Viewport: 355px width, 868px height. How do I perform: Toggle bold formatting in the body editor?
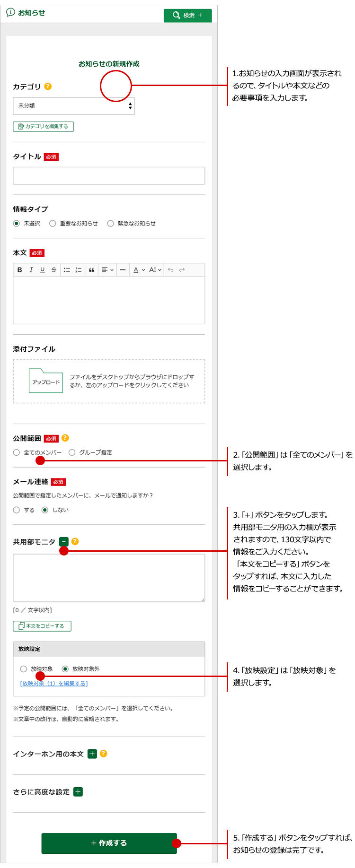[20, 270]
